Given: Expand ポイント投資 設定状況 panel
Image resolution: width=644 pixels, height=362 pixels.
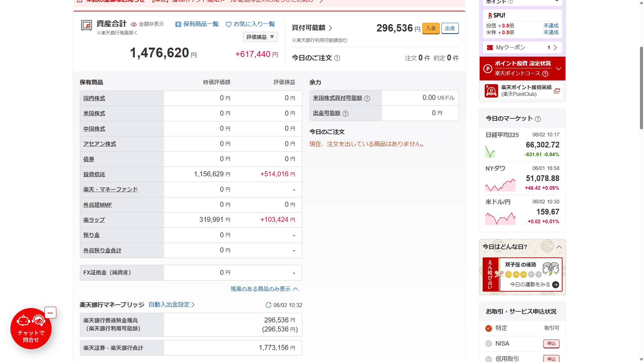Looking at the screenshot, I should pos(558,69).
